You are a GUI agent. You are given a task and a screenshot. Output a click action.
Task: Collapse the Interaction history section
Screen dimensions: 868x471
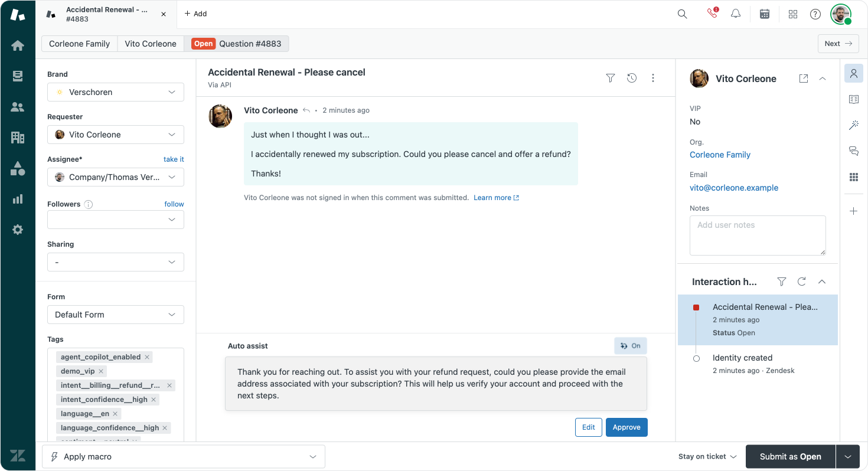[x=822, y=282]
